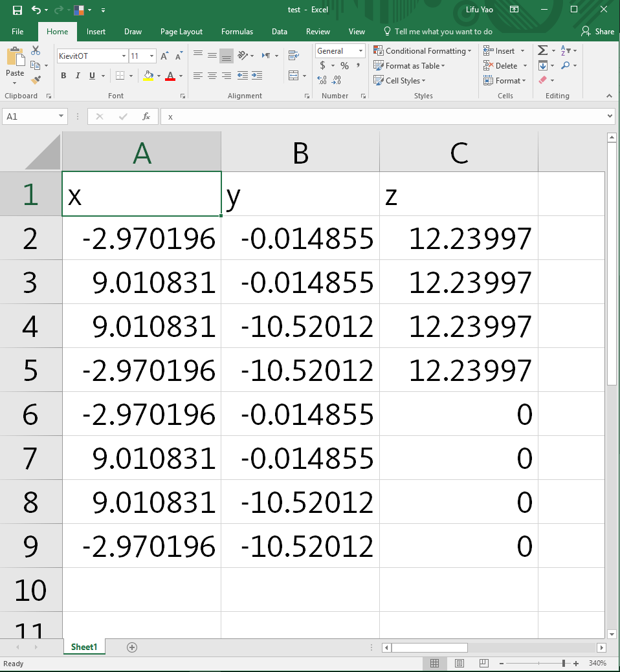620x672 pixels.
Task: Click the Copy icon in Clipboard group
Action: pyautogui.click(x=36, y=65)
